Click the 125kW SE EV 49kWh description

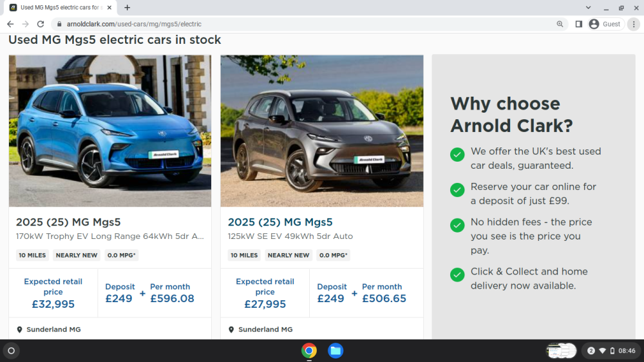[x=290, y=236]
